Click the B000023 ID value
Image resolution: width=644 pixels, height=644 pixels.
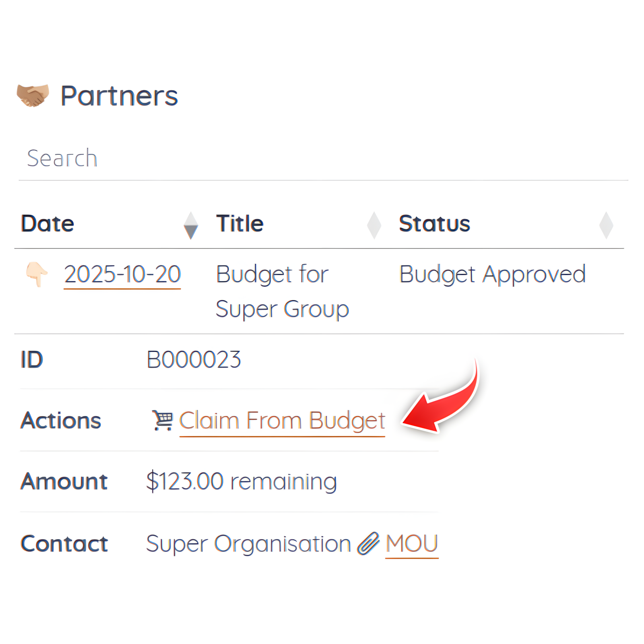click(x=194, y=359)
